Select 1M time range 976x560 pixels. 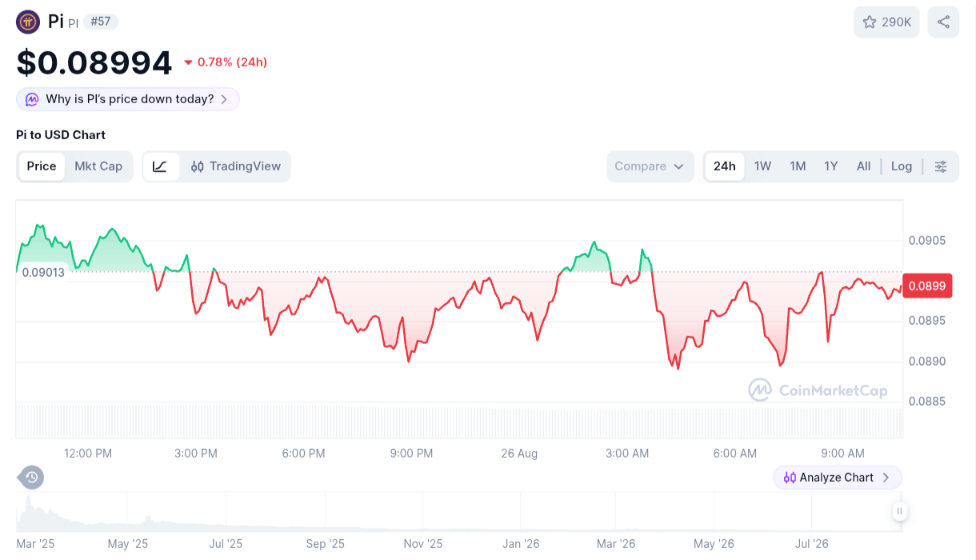(798, 166)
